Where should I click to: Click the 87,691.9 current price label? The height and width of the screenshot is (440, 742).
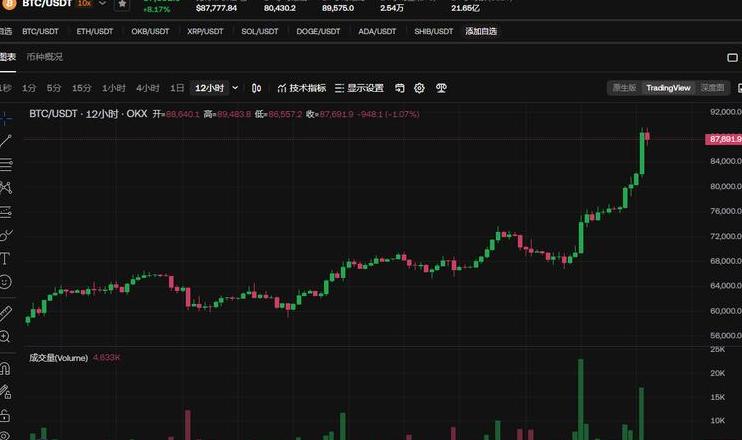pos(724,139)
